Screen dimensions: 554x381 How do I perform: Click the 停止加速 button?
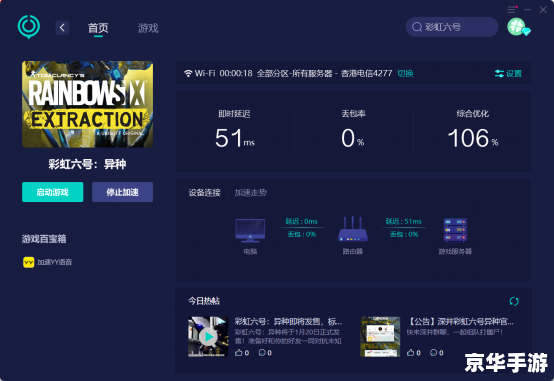123,192
